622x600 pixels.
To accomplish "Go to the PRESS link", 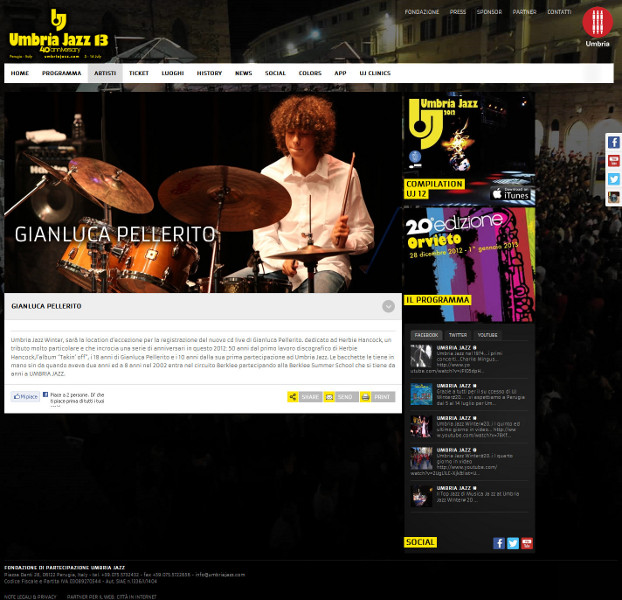I will pyautogui.click(x=458, y=12).
